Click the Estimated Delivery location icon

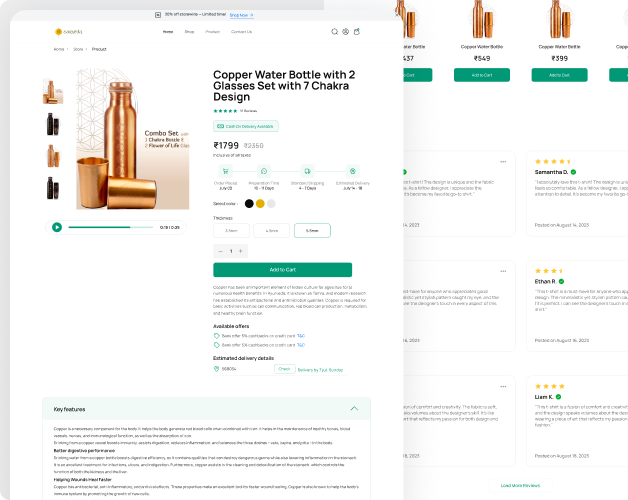[352, 171]
